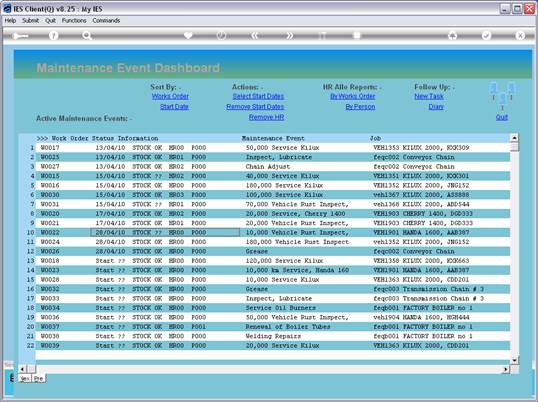Screen dimensions: 538x402
Task: Open help via the question mark icon
Action: point(53,35)
